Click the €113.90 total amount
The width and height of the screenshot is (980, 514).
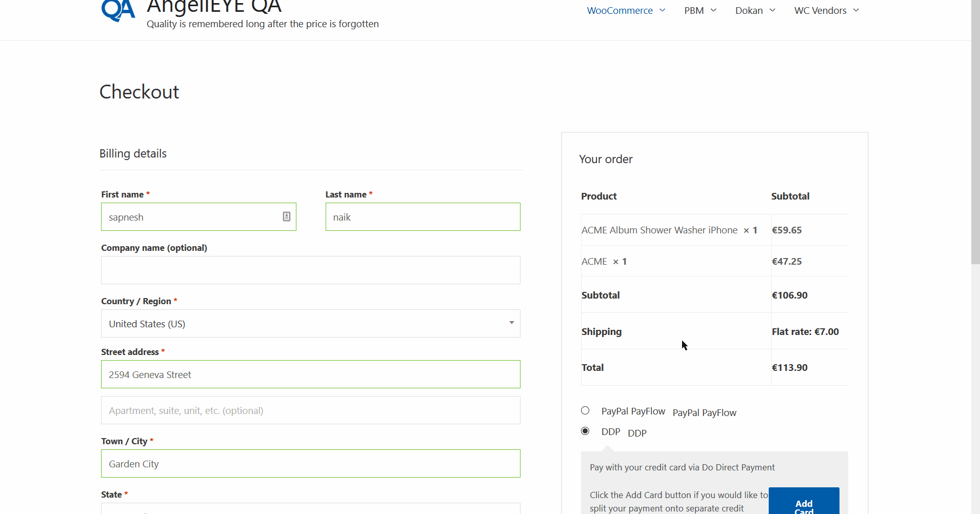[x=790, y=367]
